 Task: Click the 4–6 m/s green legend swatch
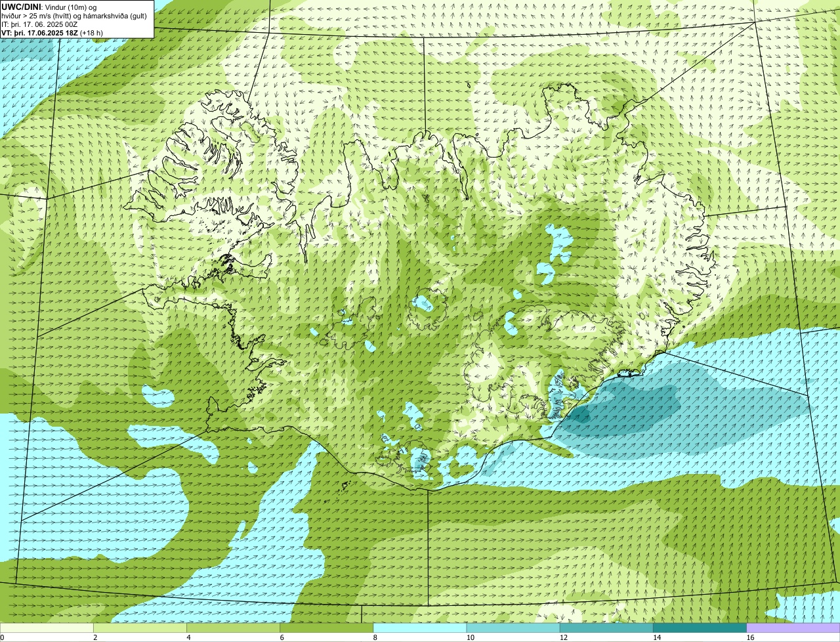(x=233, y=628)
